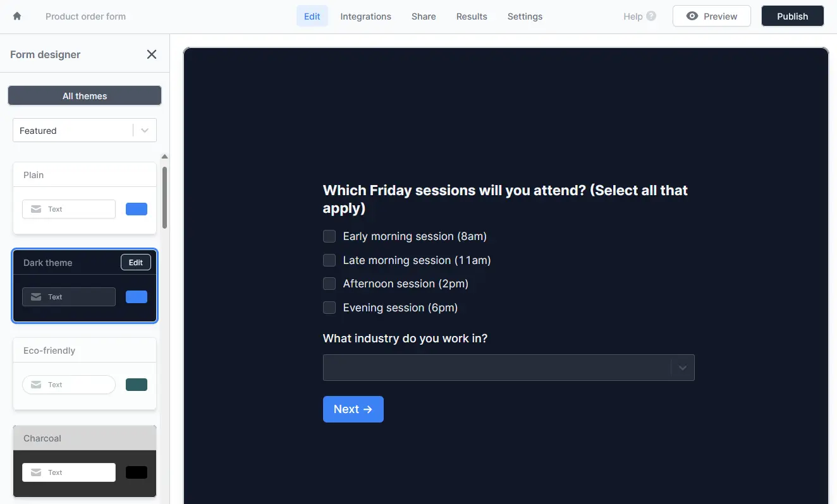
Task: Close the Form designer panel
Action: coord(152,54)
